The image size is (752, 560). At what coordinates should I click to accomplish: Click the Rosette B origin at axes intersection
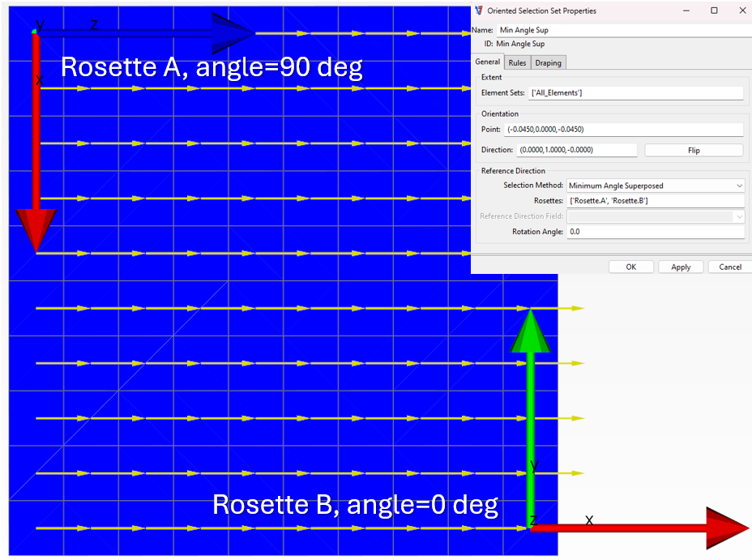pos(531,528)
